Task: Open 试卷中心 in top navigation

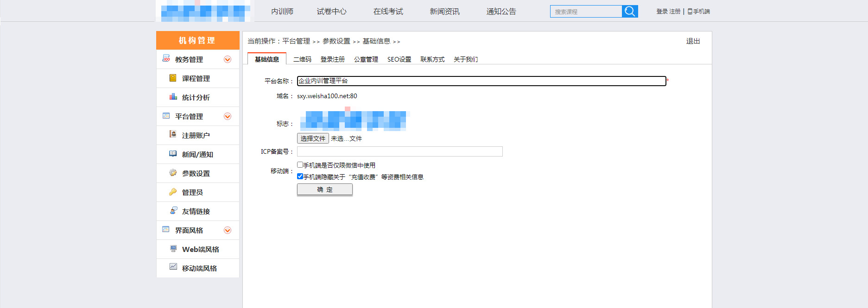Action: coord(332,12)
